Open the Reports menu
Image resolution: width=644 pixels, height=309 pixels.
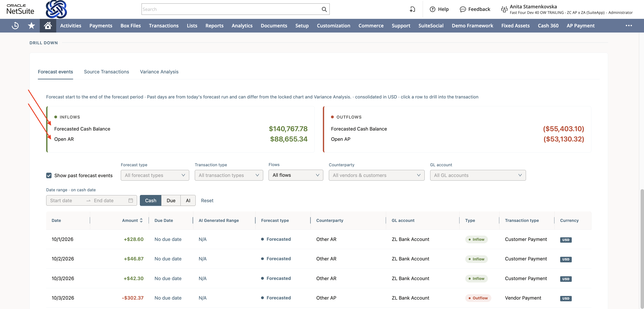pos(214,25)
